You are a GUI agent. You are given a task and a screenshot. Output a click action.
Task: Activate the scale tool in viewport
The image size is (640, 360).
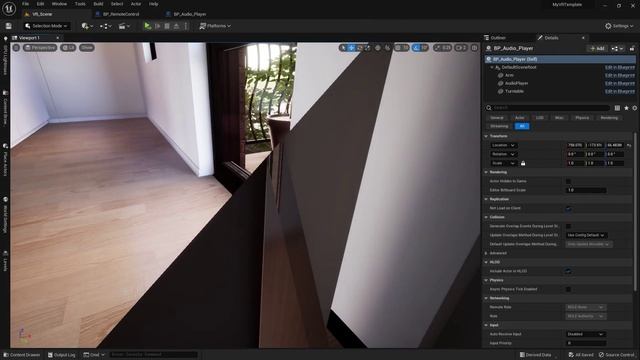[367, 48]
